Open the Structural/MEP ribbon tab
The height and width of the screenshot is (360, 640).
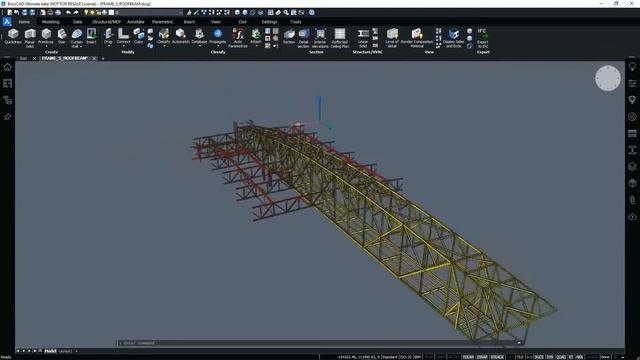106,22
